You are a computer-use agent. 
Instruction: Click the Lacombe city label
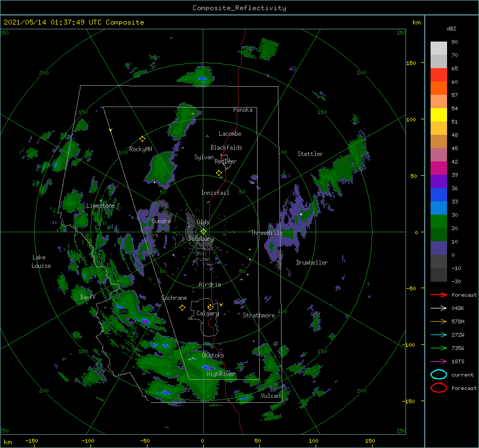[230, 134]
